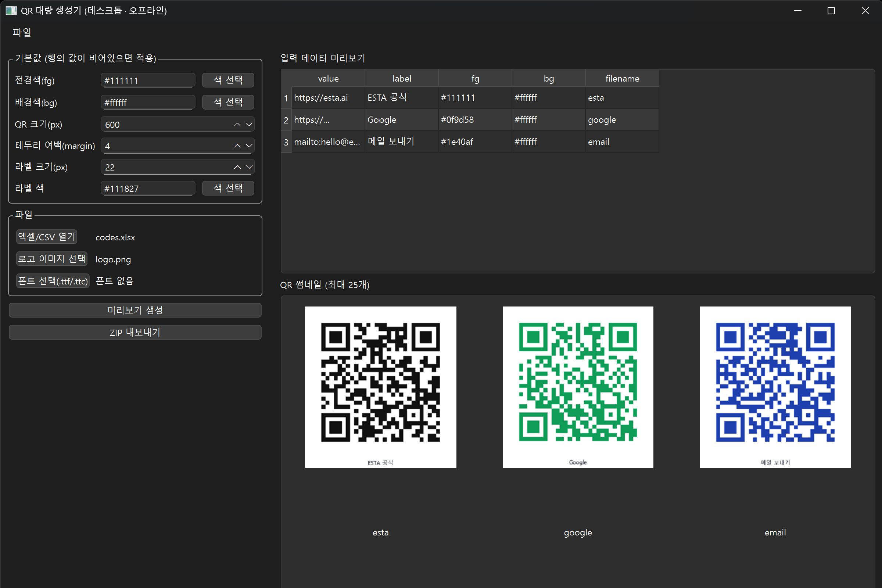
Task: Increase label size with the up arrow
Action: 237,167
